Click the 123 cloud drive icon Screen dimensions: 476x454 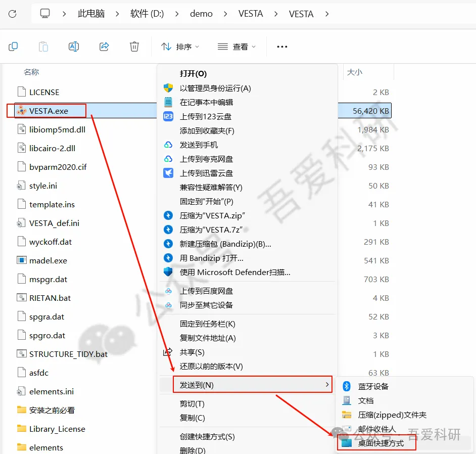click(168, 116)
